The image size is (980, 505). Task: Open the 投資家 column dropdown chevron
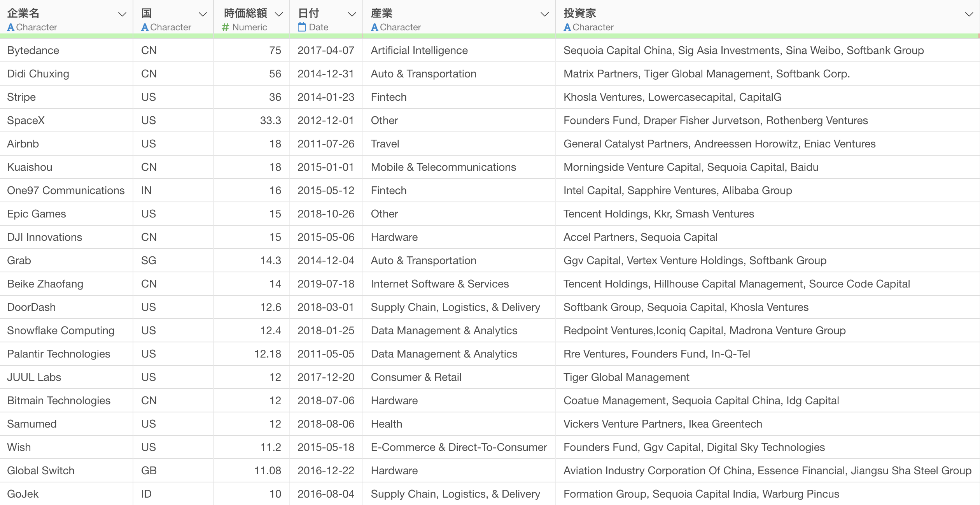click(x=969, y=14)
